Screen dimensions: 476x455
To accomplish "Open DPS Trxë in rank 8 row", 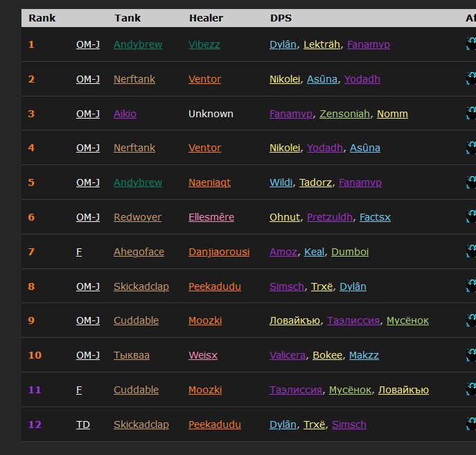I will coord(321,286).
